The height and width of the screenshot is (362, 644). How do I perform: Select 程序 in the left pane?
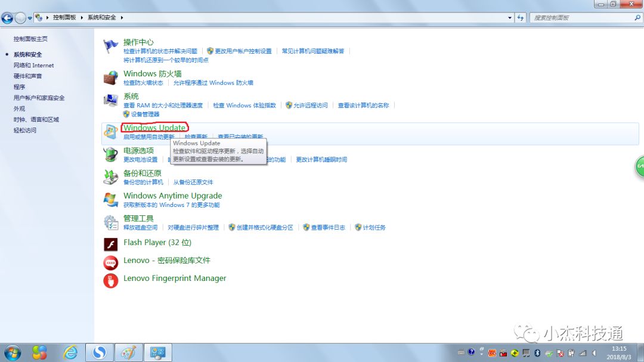pyautogui.click(x=19, y=87)
